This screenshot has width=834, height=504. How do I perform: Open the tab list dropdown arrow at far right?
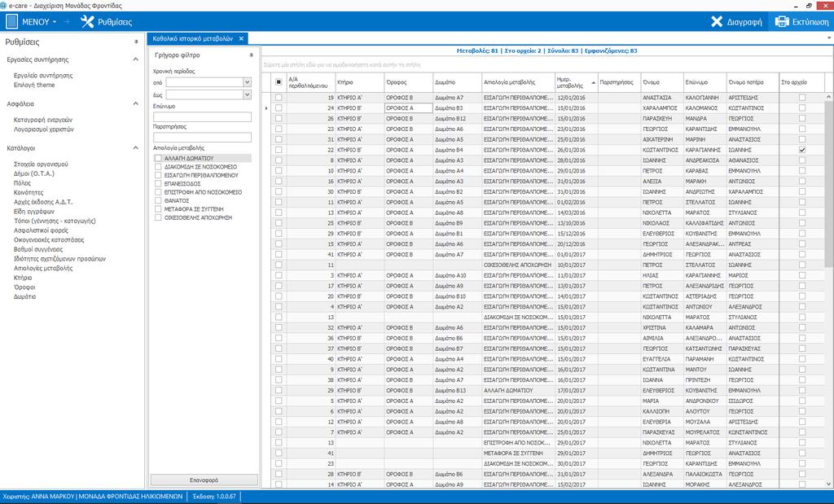point(828,38)
